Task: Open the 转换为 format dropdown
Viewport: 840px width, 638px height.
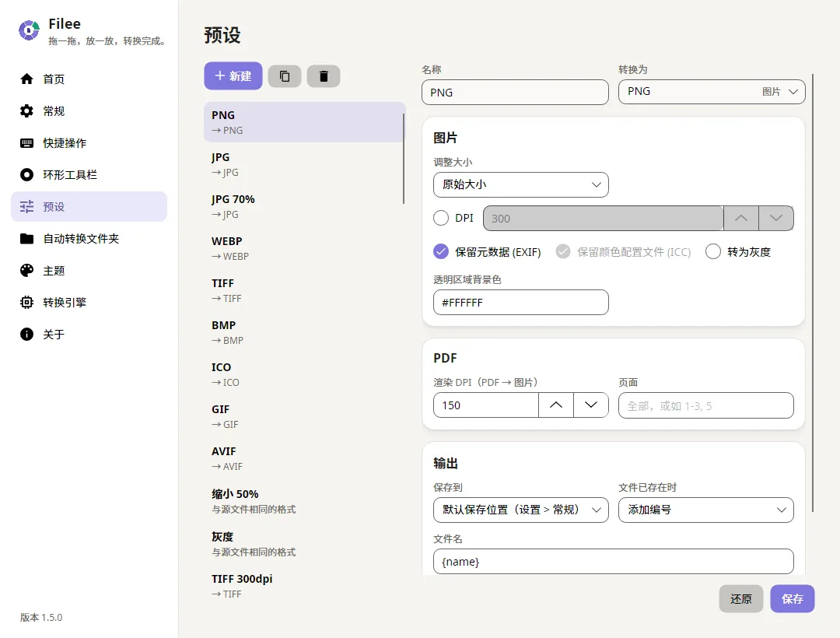Action: pyautogui.click(x=712, y=92)
